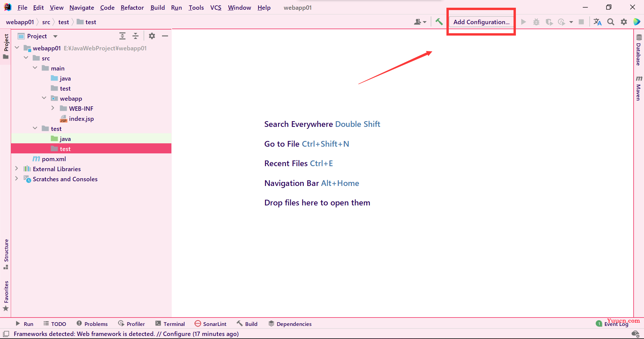
Task: Click the Debug bug icon
Action: point(536,22)
